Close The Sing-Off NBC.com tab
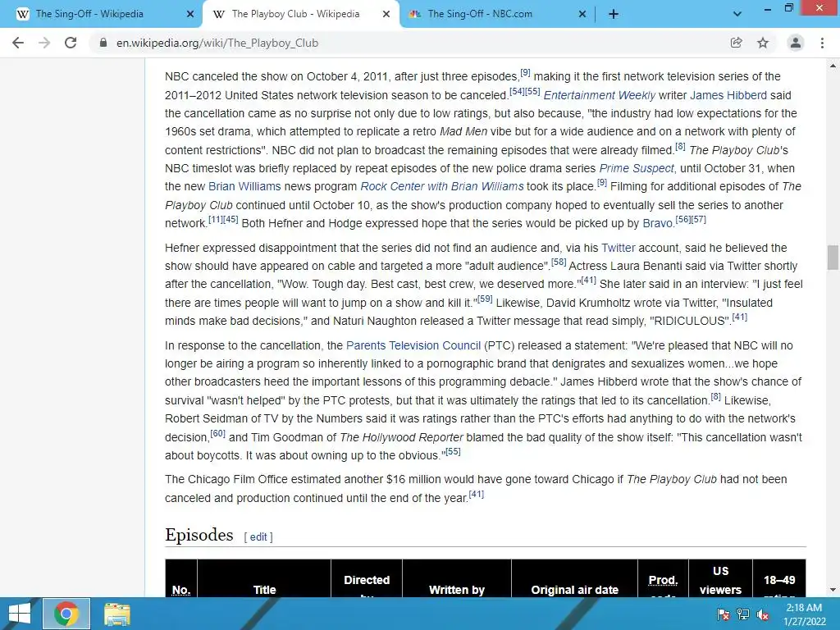Viewport: 840px width, 630px height. pyautogui.click(x=582, y=15)
